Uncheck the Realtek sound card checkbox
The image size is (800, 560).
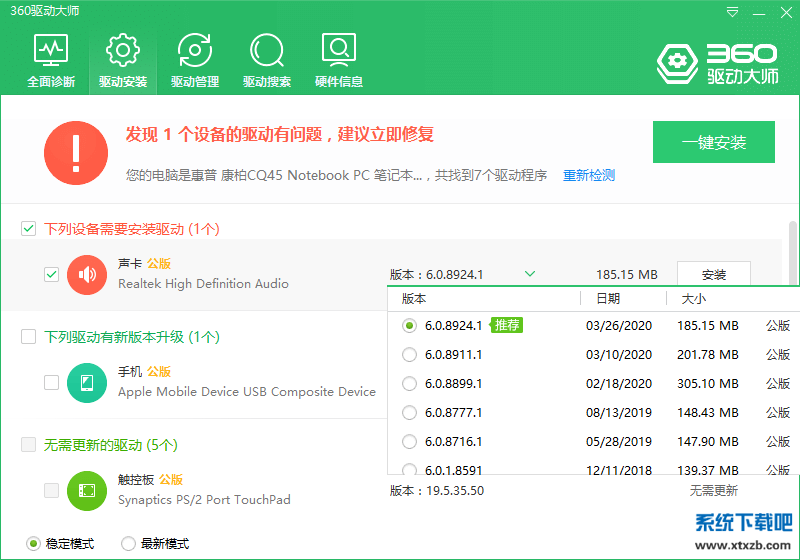tap(52, 274)
